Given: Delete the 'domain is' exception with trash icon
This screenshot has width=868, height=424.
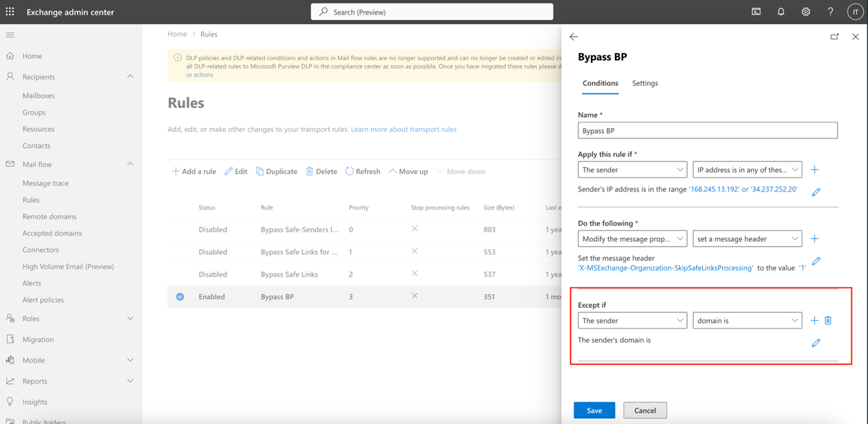Looking at the screenshot, I should click(829, 320).
